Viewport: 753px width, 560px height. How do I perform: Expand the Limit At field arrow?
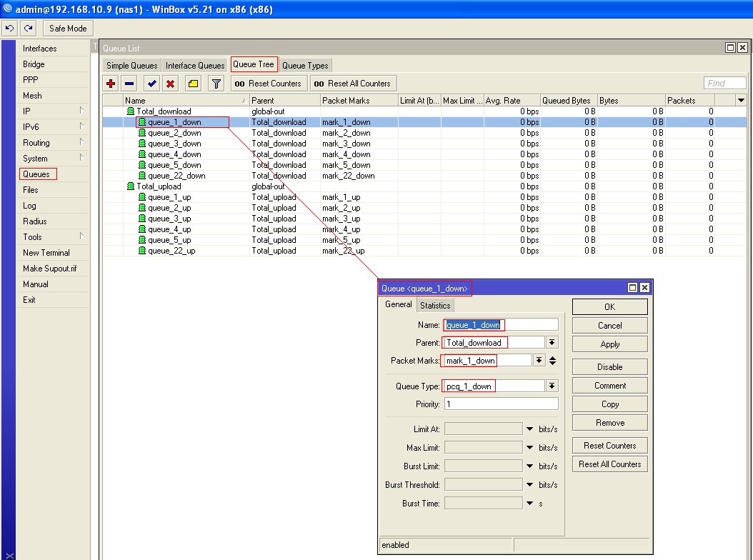point(529,429)
